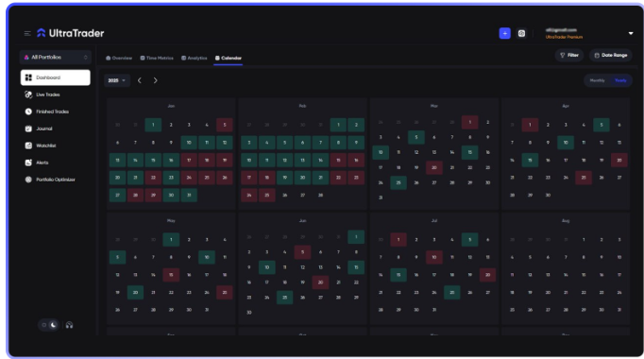The width and height of the screenshot is (644, 359).
Task: Click the Date Range calendar icon
Action: click(x=597, y=55)
